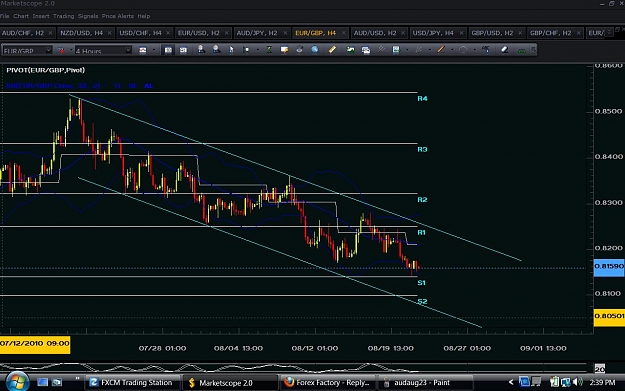Viewport: 625px width, 391px height.
Task: Select the text label comment tool
Action: [284, 50]
